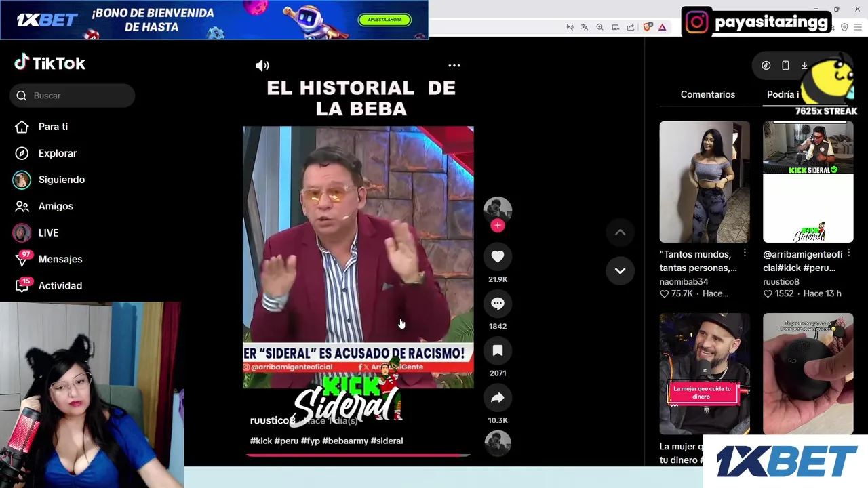The image size is (868, 488).
Task: Open the video's three-dot options menu
Action: coord(454,66)
